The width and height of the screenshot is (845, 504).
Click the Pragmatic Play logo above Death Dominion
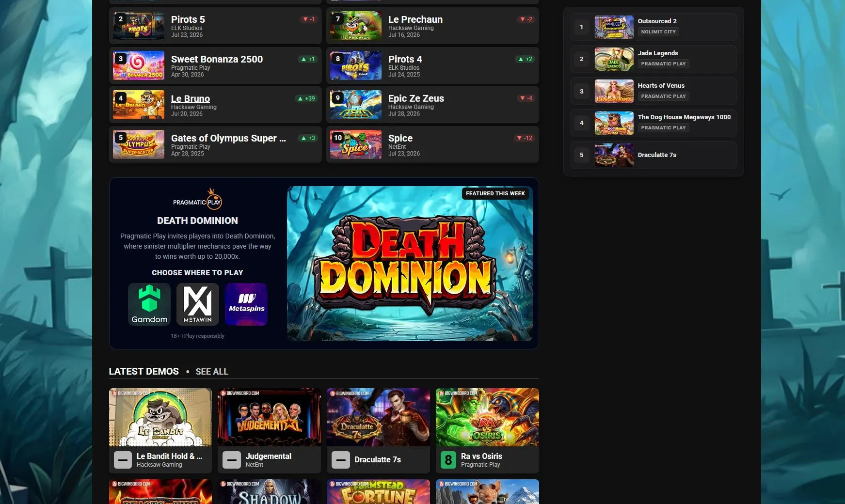(198, 199)
